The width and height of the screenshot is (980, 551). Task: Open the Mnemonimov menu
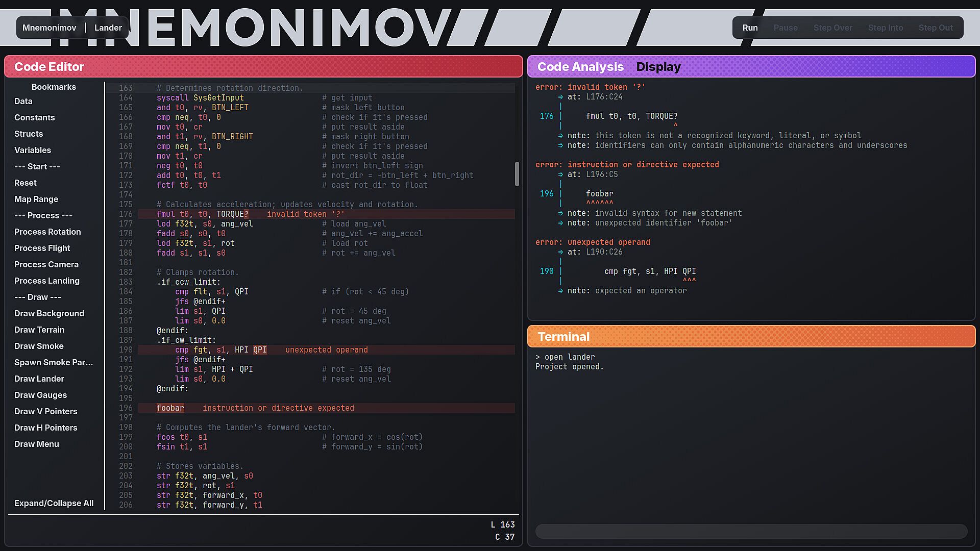tap(50, 28)
